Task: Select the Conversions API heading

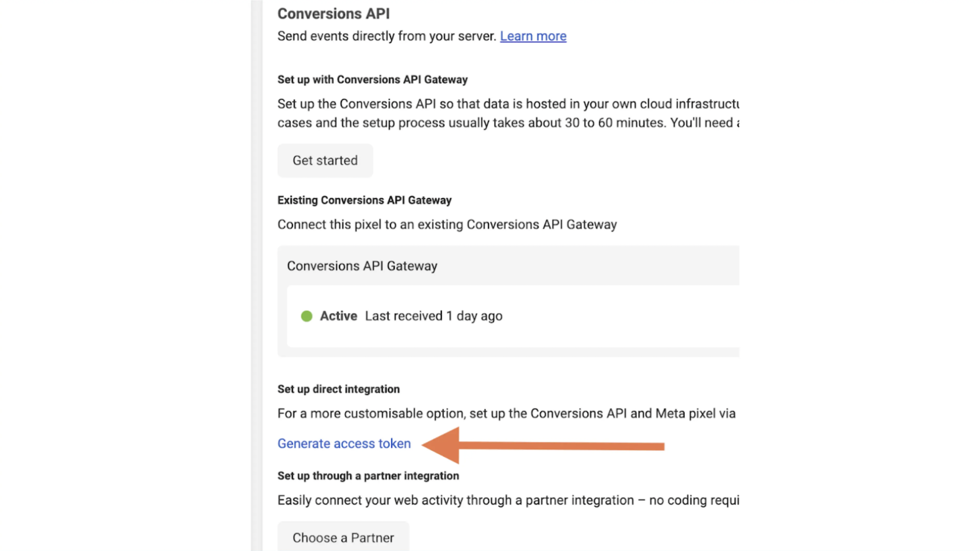Action: click(x=333, y=14)
